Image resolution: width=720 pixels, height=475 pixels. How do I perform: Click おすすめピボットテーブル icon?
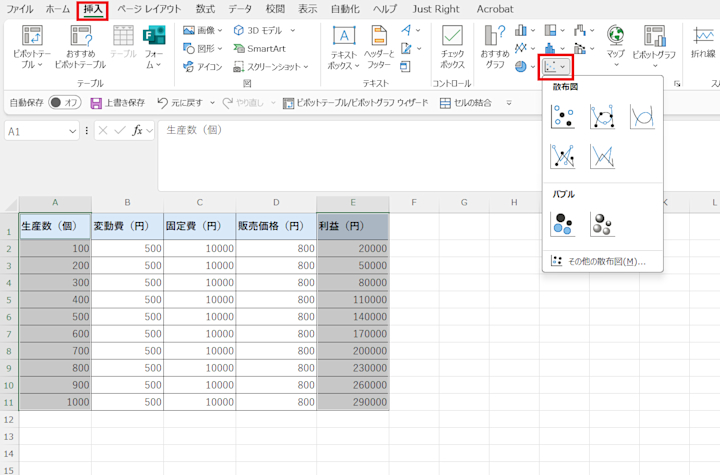(x=80, y=47)
